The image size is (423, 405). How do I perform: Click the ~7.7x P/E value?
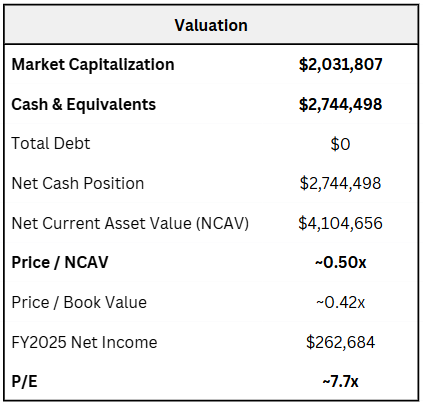(x=340, y=382)
